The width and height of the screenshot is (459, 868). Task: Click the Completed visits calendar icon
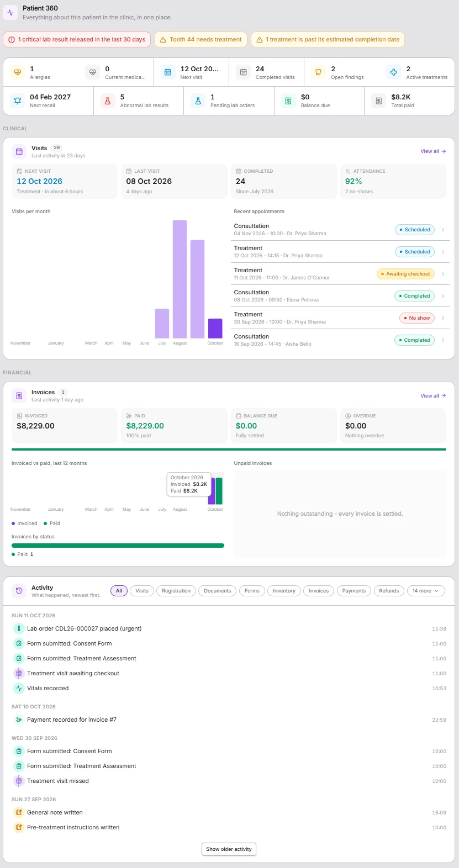click(x=243, y=72)
